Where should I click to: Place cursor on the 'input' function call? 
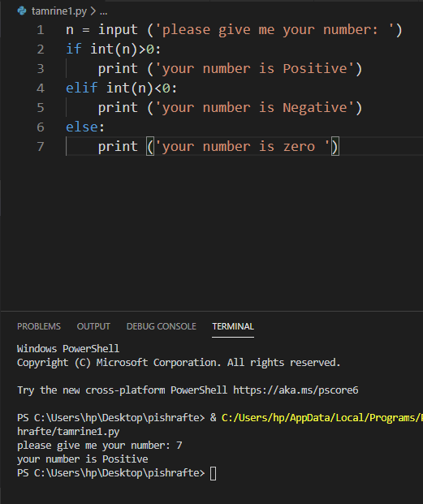pos(118,30)
